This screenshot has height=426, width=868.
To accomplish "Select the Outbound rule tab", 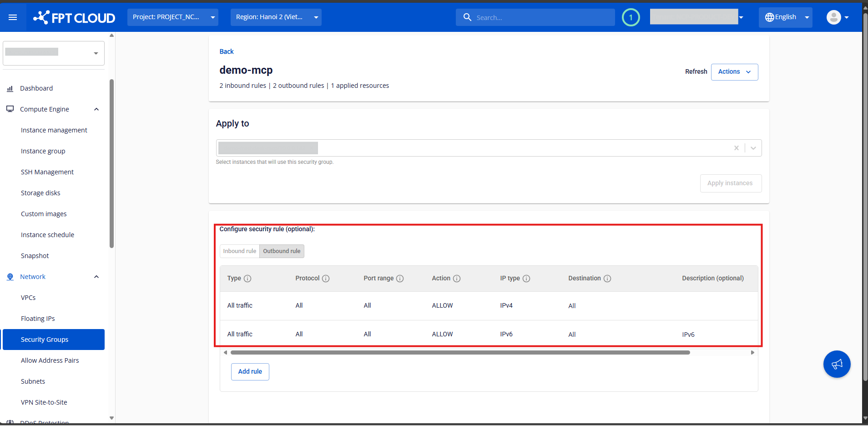I will click(x=282, y=251).
